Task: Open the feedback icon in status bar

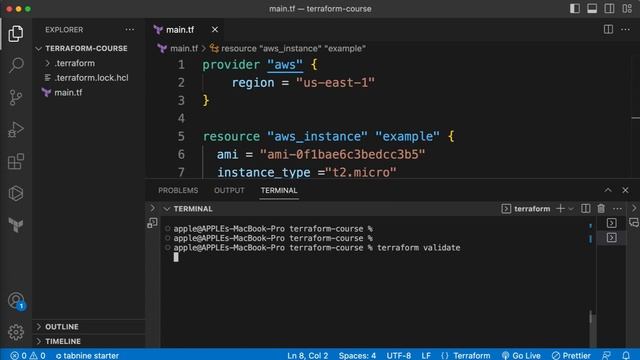Action: point(607,356)
